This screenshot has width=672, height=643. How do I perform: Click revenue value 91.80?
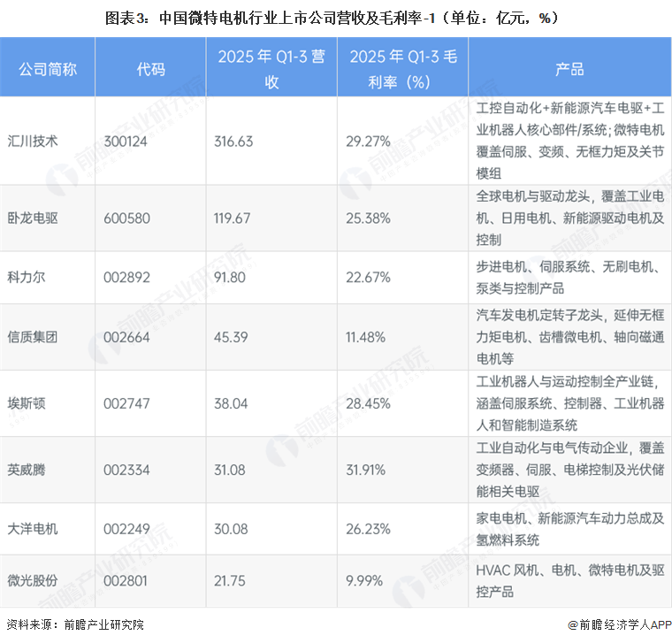click(230, 278)
